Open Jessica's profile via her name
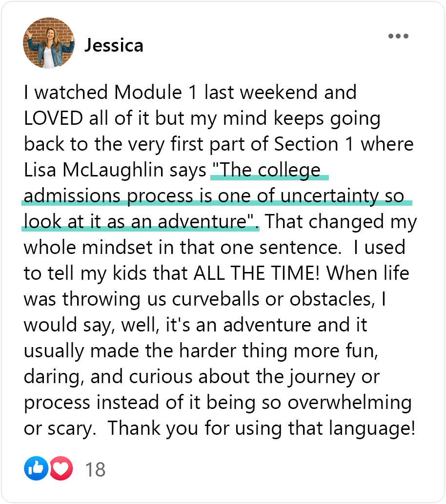Image resolution: width=446 pixels, height=504 pixels. (114, 45)
